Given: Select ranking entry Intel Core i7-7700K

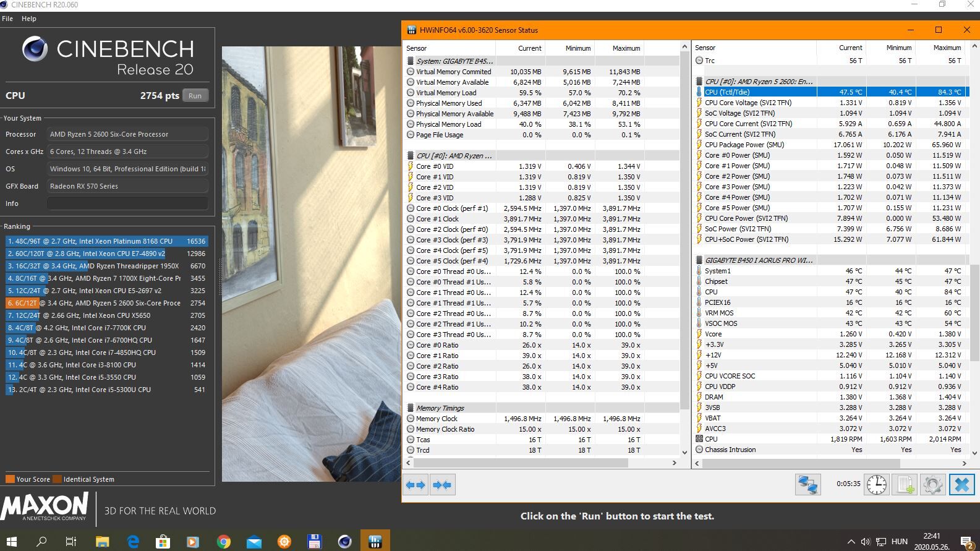Looking at the screenshot, I should pos(107,328).
